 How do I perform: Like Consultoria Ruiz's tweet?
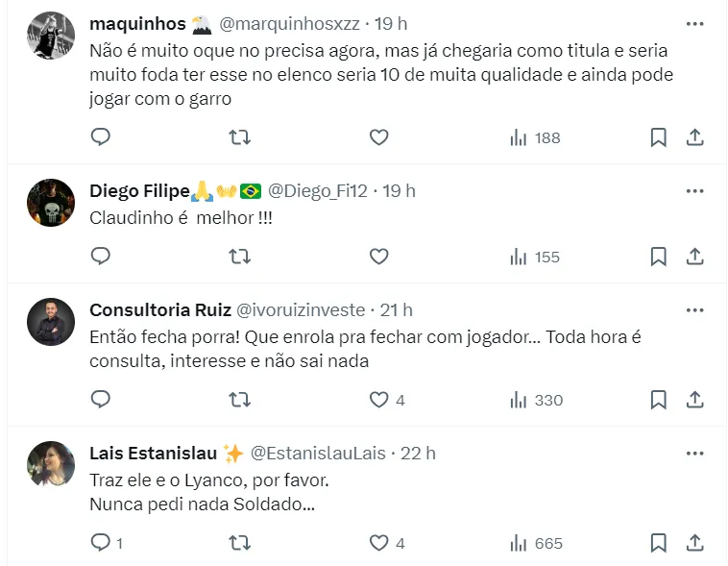click(379, 400)
